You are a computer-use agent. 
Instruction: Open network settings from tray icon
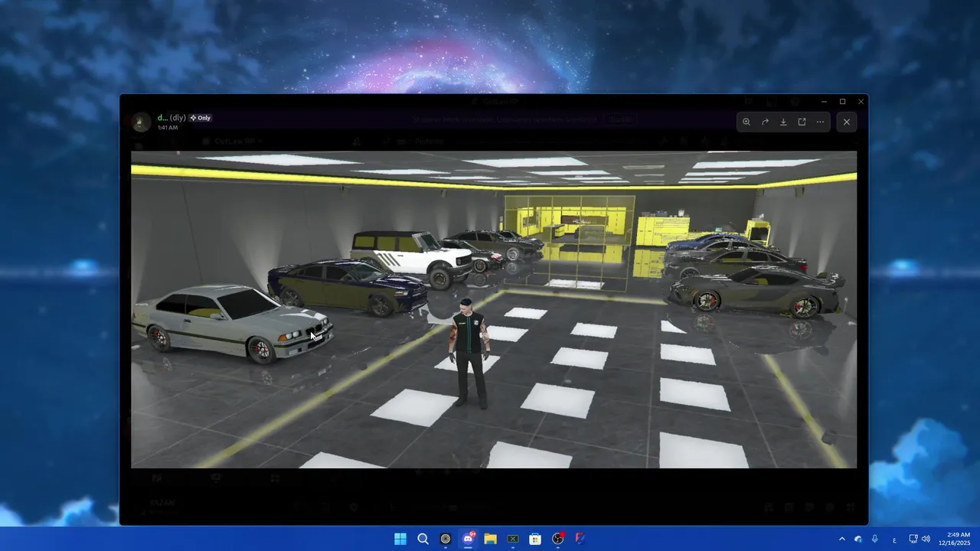pyautogui.click(x=913, y=539)
